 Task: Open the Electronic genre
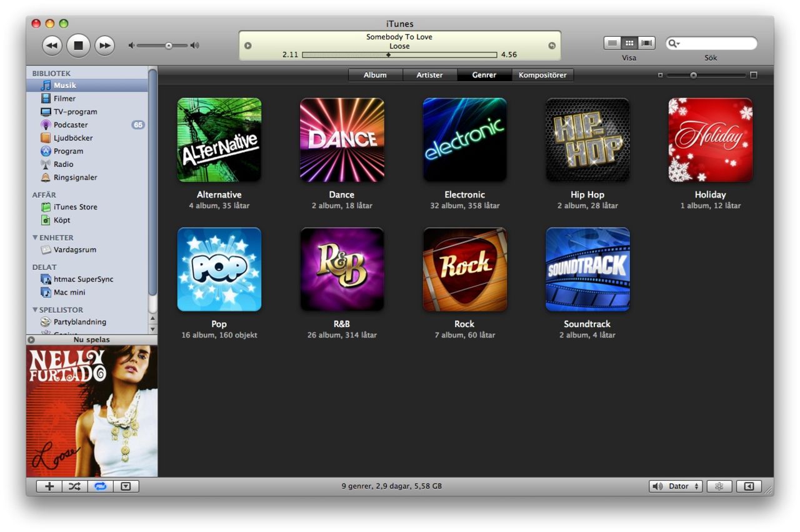click(x=464, y=139)
